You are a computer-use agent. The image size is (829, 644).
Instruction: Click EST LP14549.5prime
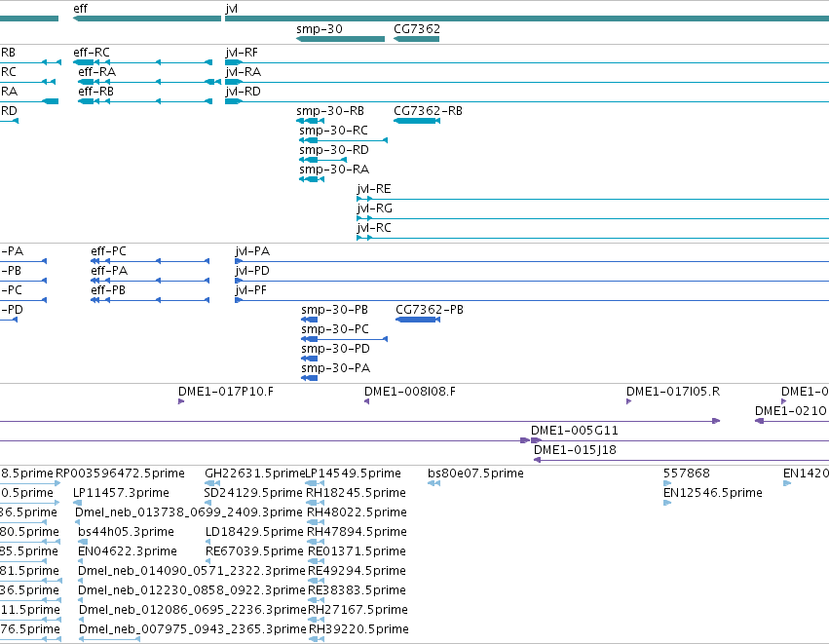pos(315,483)
